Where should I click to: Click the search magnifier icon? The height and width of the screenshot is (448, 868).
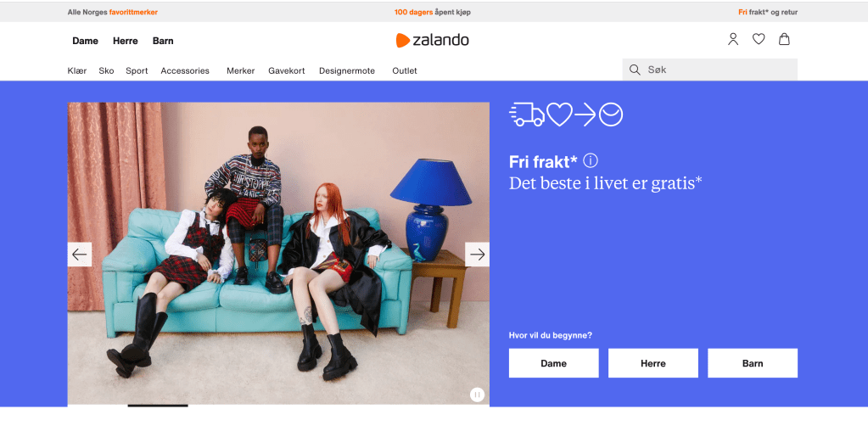coord(635,70)
